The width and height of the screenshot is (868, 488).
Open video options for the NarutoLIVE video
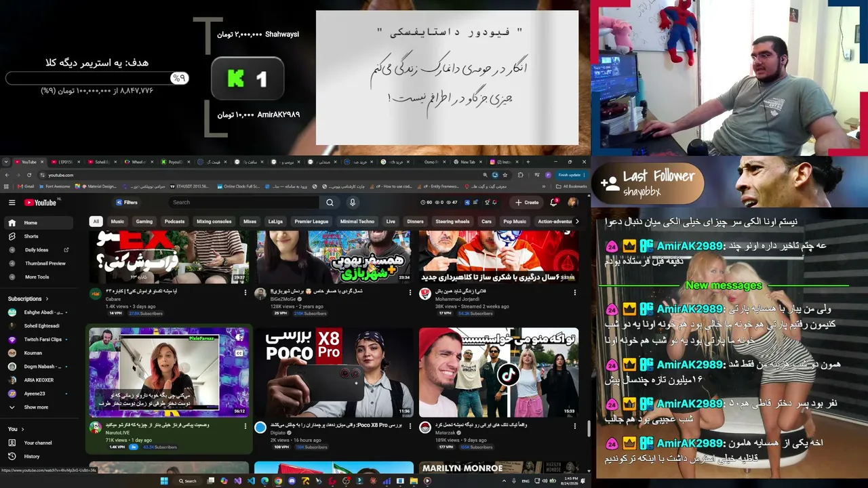pos(245,426)
